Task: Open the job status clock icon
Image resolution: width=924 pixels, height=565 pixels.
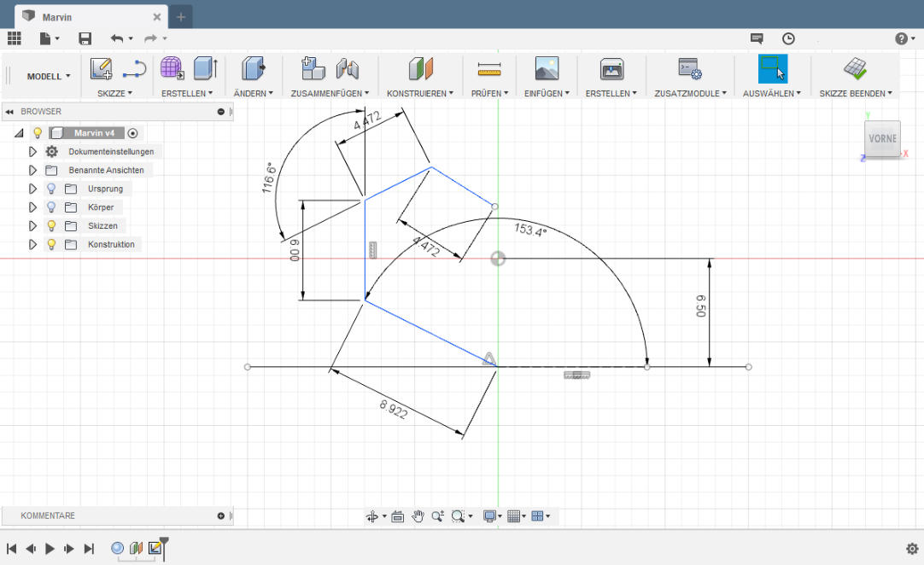Action: click(x=788, y=38)
